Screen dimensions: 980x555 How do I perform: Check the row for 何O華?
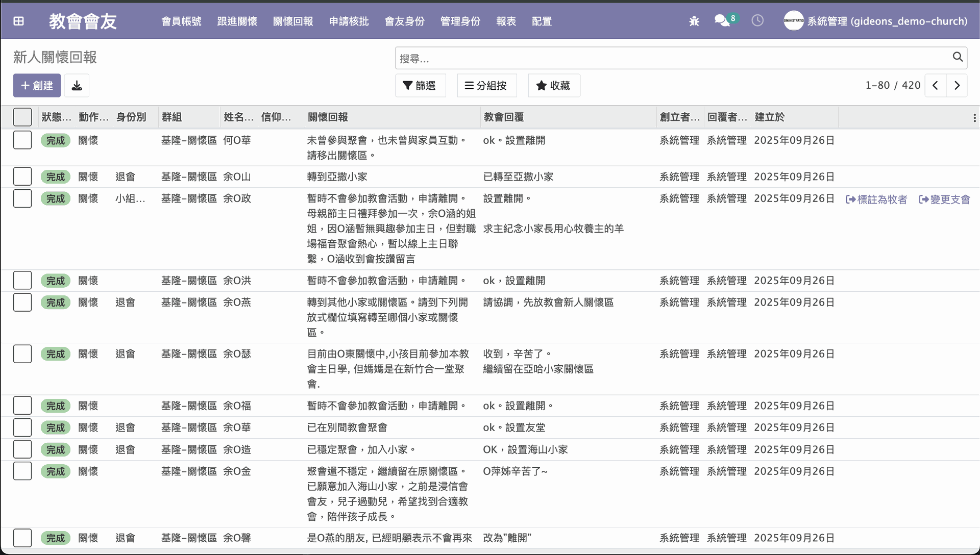(22, 140)
